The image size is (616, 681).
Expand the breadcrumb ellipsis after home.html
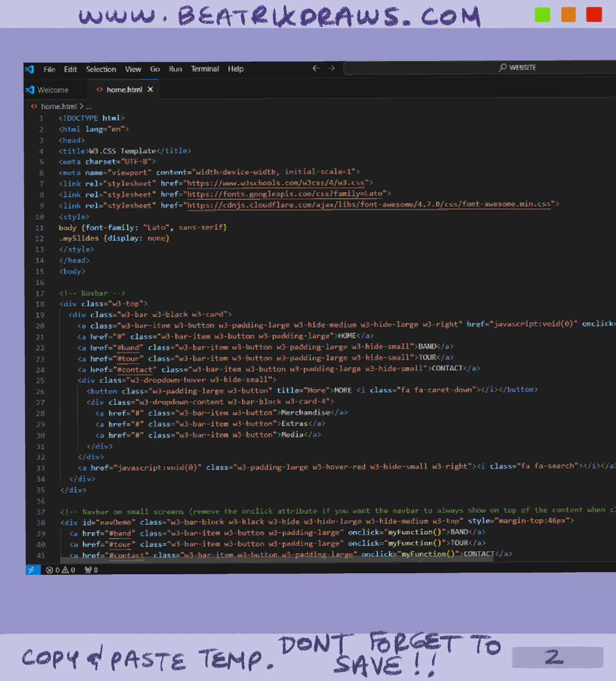89,107
